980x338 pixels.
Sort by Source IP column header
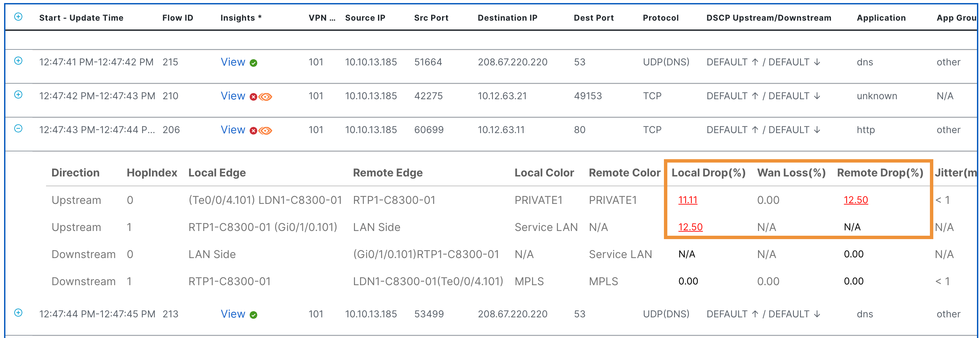[x=365, y=18]
